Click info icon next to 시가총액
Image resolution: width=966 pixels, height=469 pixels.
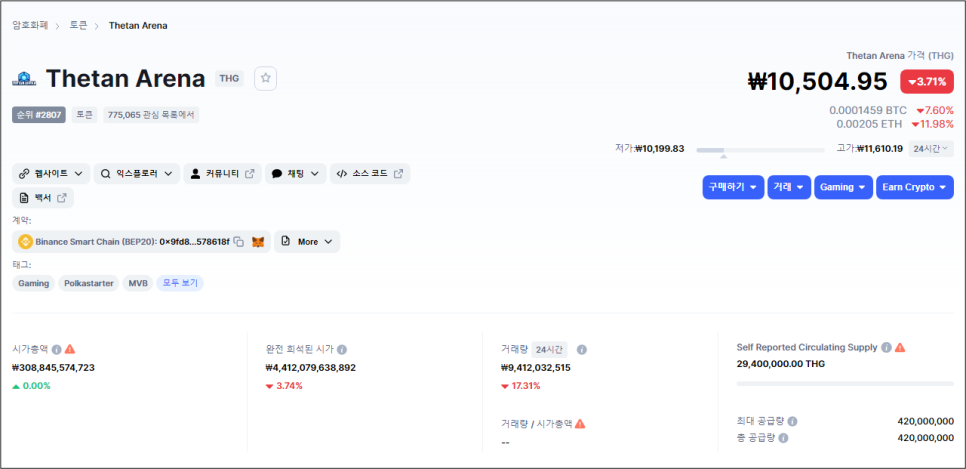click(56, 349)
